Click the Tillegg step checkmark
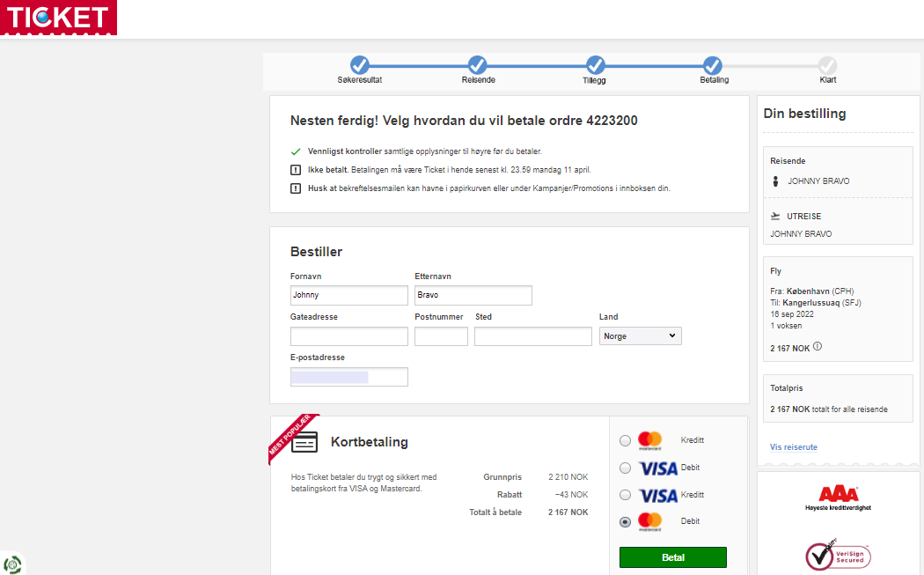The image size is (924, 575). coord(595,65)
